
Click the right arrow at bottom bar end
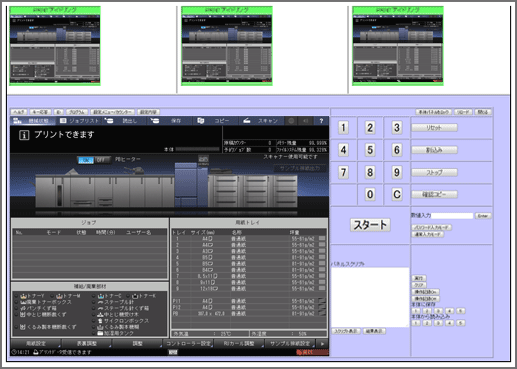pos(322,343)
